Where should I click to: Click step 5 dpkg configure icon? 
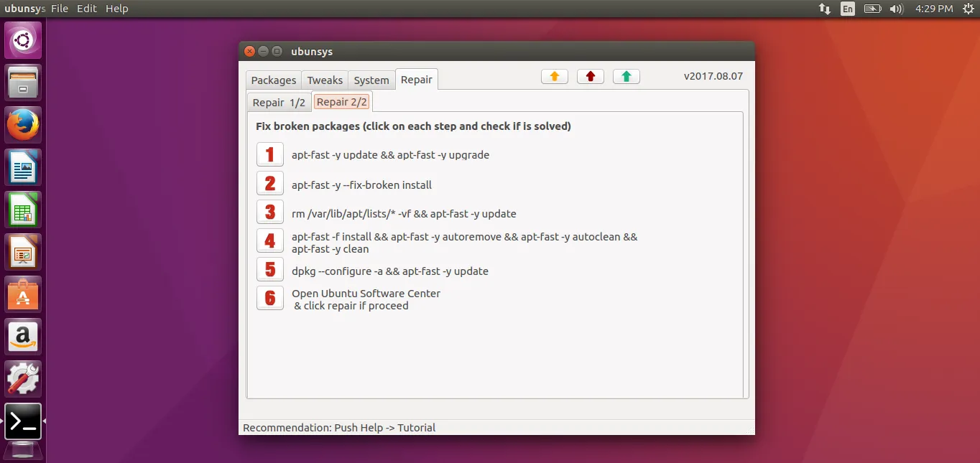click(x=270, y=270)
